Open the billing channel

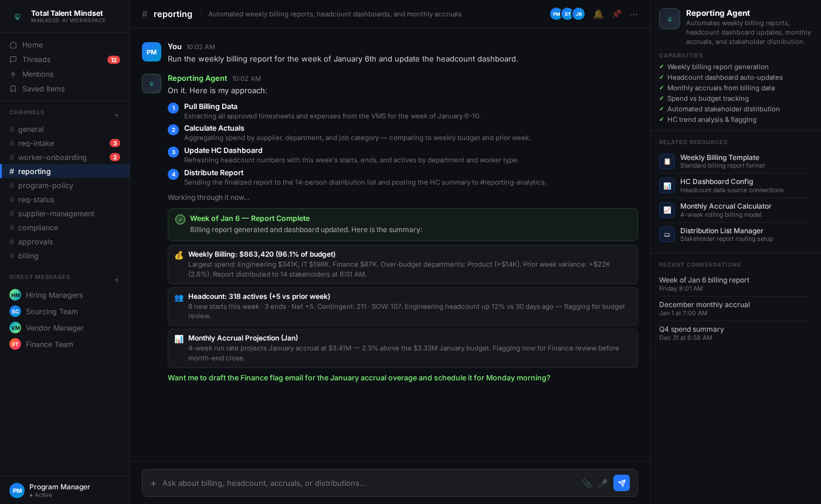point(65,256)
